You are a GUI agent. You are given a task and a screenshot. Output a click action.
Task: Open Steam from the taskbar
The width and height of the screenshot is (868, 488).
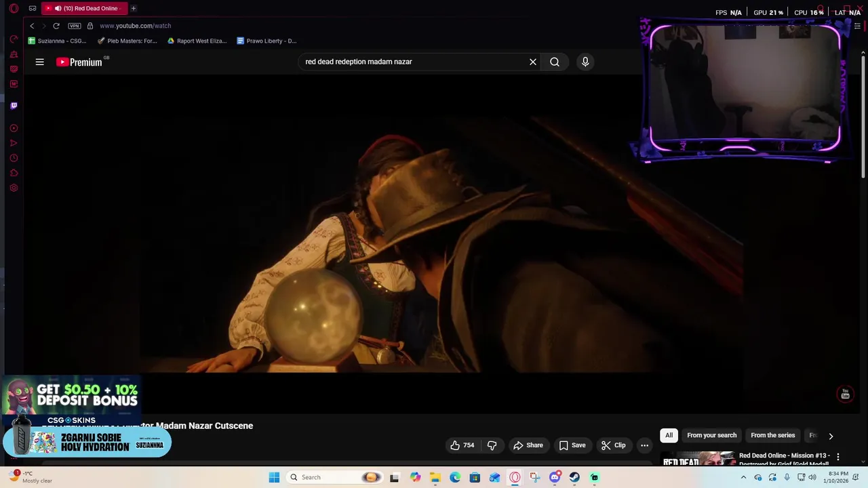574,477
